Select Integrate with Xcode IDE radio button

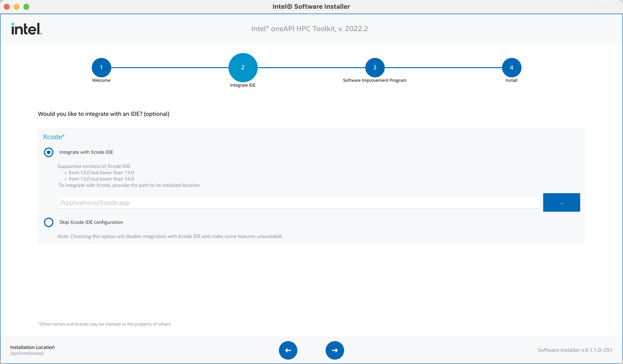click(x=49, y=152)
